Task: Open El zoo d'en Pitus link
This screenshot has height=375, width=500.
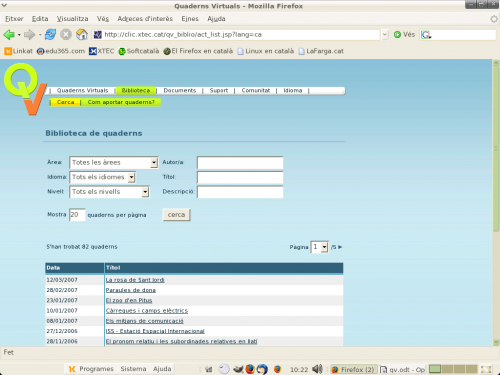Action: tap(129, 300)
